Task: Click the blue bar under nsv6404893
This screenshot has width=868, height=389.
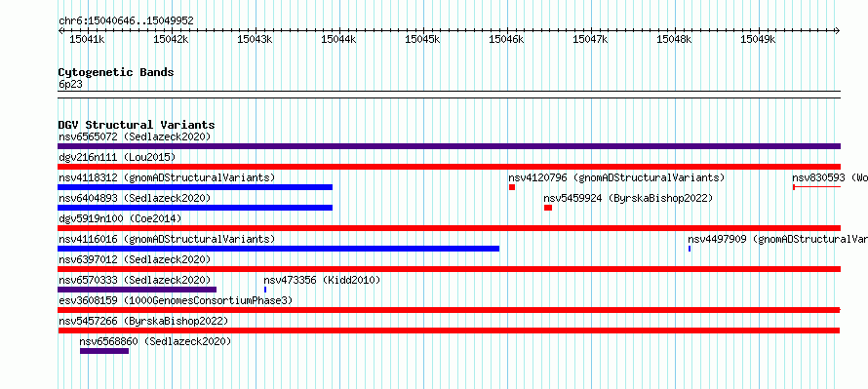Action: click(x=195, y=208)
